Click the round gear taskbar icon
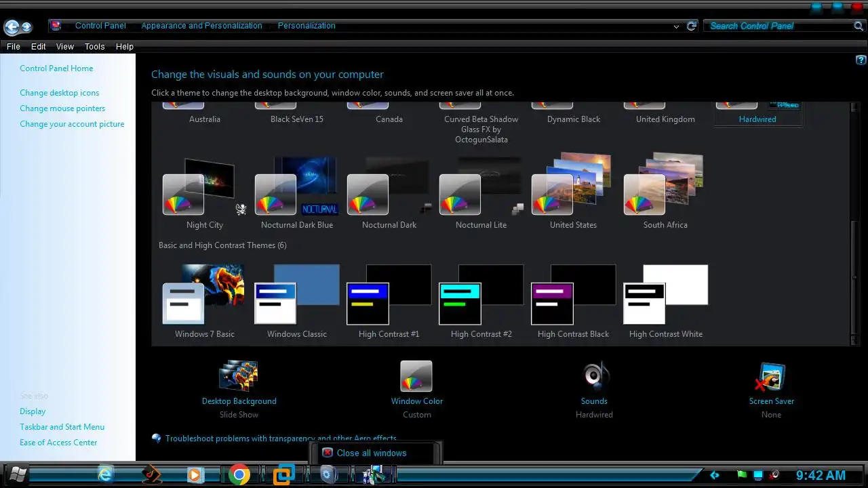 [328, 474]
